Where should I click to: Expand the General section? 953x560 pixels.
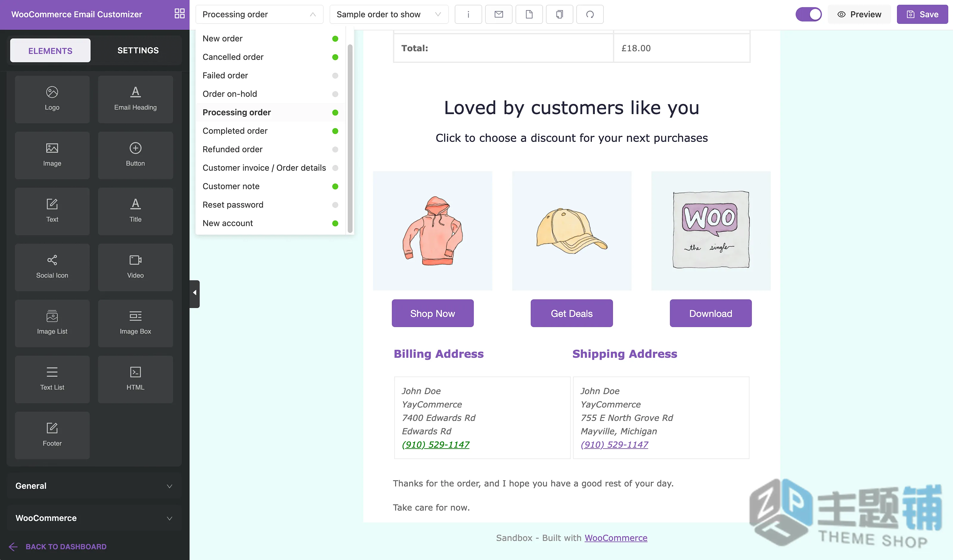click(x=94, y=486)
